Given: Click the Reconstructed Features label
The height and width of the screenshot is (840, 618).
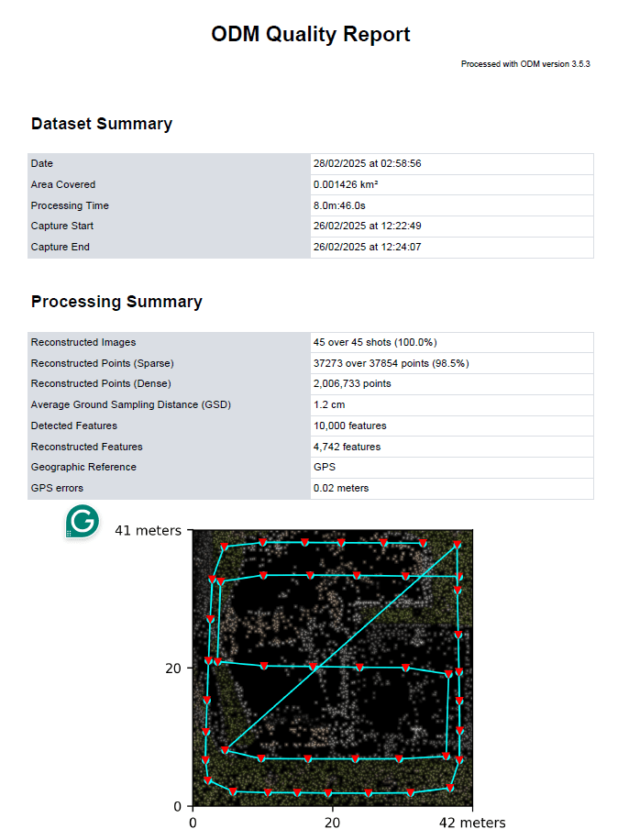Looking at the screenshot, I should click(x=87, y=447).
